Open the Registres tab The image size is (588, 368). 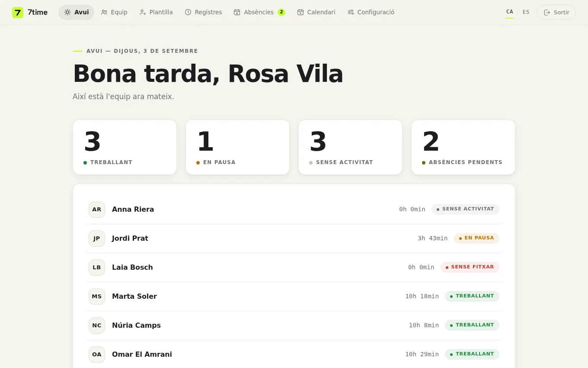pyautogui.click(x=203, y=12)
